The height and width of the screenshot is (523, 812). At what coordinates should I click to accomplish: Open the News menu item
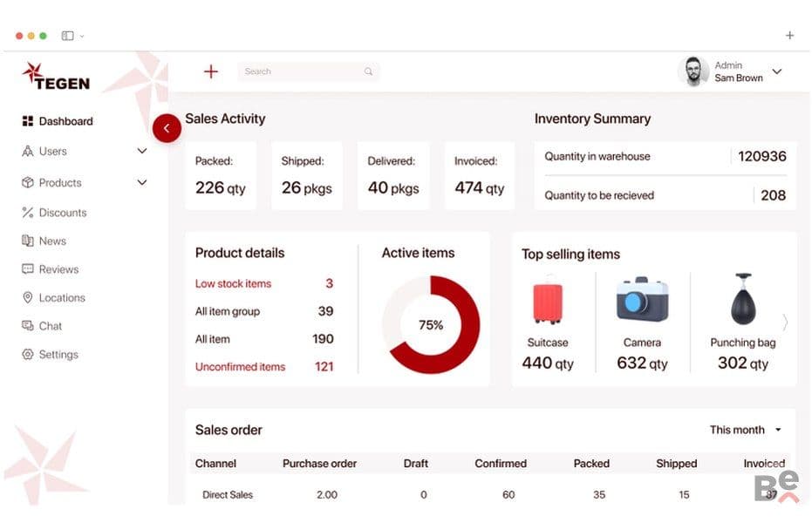pos(44,241)
